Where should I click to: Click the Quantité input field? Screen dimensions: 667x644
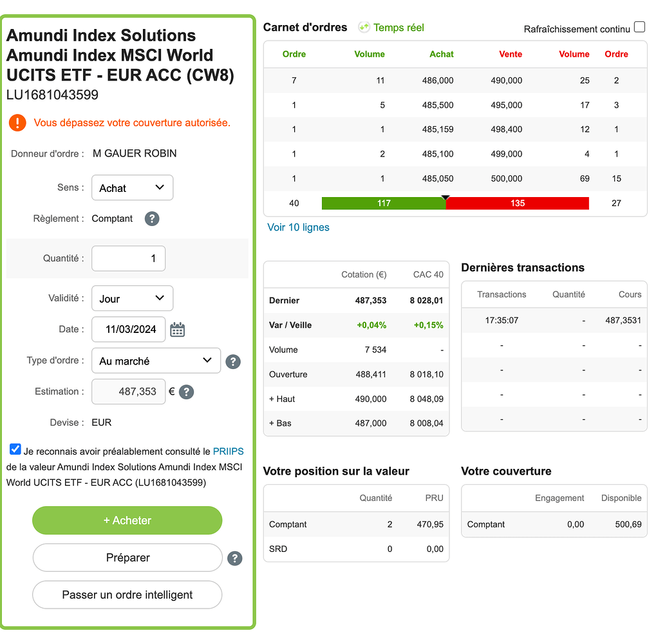pos(129,259)
